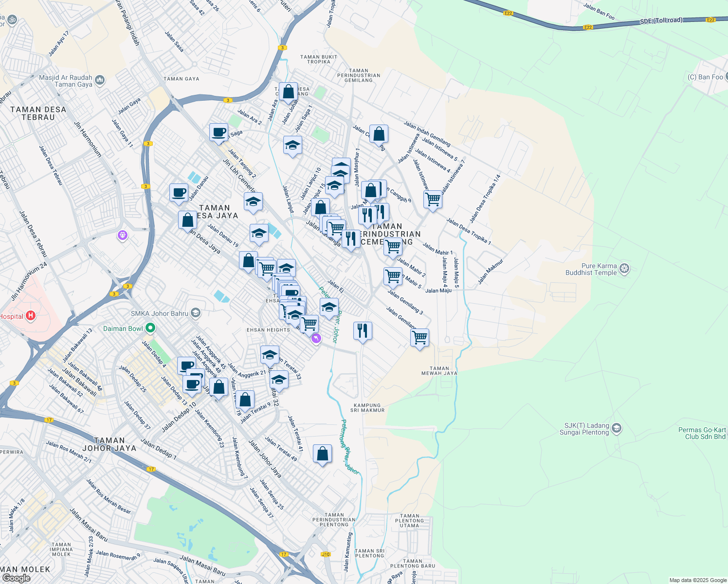
Task: Click the shopping bag marker near Jalan Teratai 9
Action: [x=245, y=400]
